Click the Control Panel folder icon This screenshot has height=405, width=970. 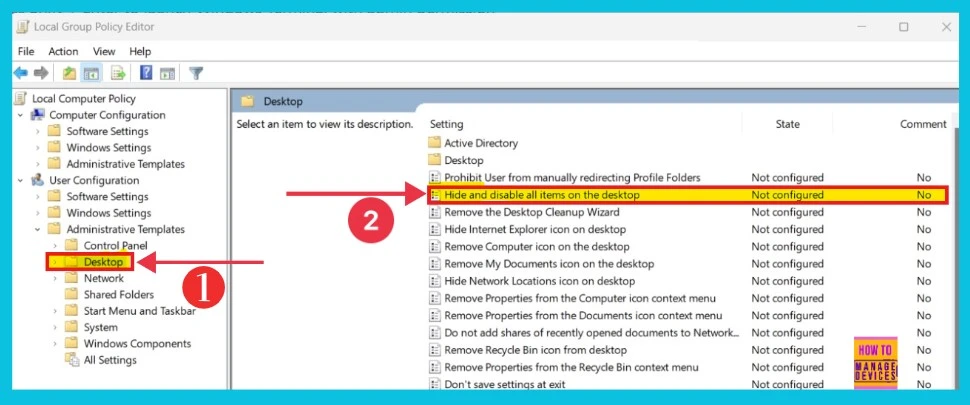click(x=72, y=245)
